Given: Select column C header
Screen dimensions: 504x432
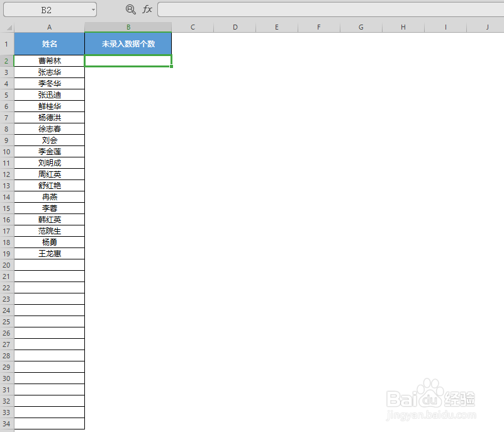Looking at the screenshot, I should tap(193, 27).
